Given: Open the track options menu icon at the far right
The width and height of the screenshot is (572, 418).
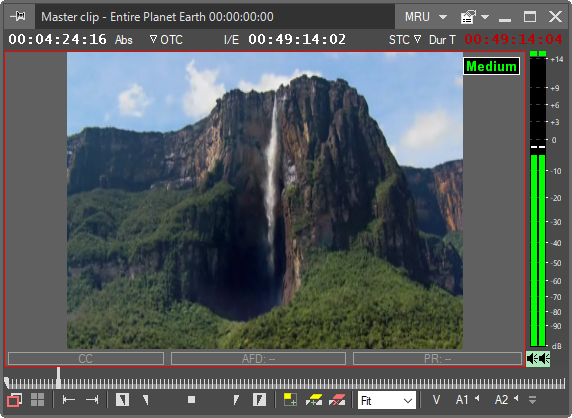Looking at the screenshot, I should tap(532, 400).
